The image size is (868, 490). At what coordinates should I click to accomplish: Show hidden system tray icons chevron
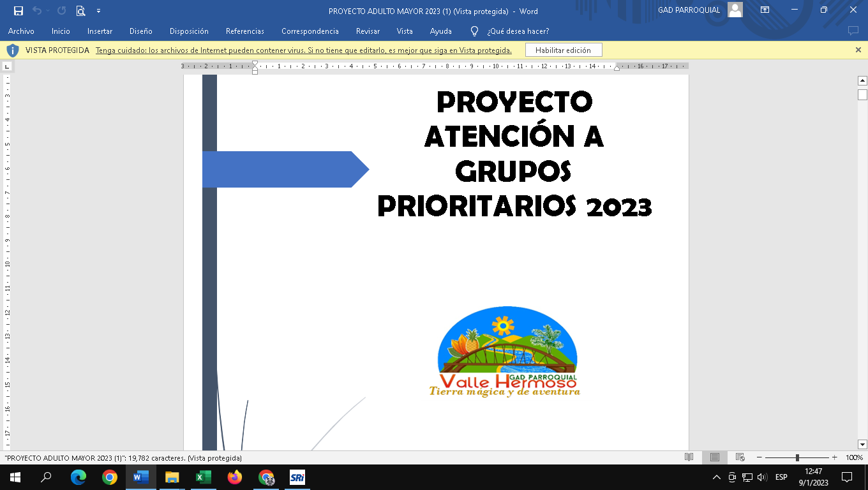[716, 477]
